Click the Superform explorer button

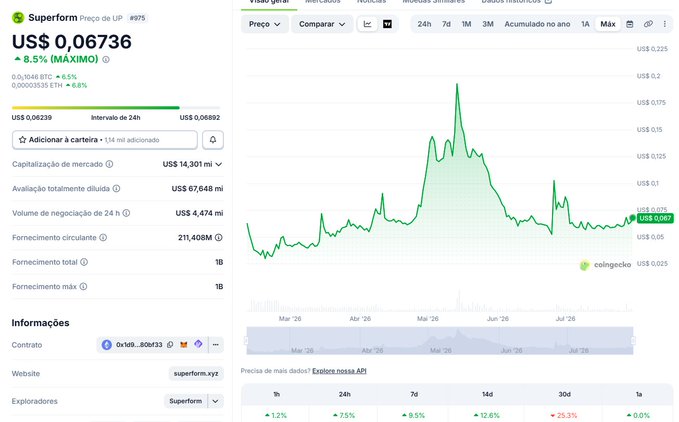(185, 401)
